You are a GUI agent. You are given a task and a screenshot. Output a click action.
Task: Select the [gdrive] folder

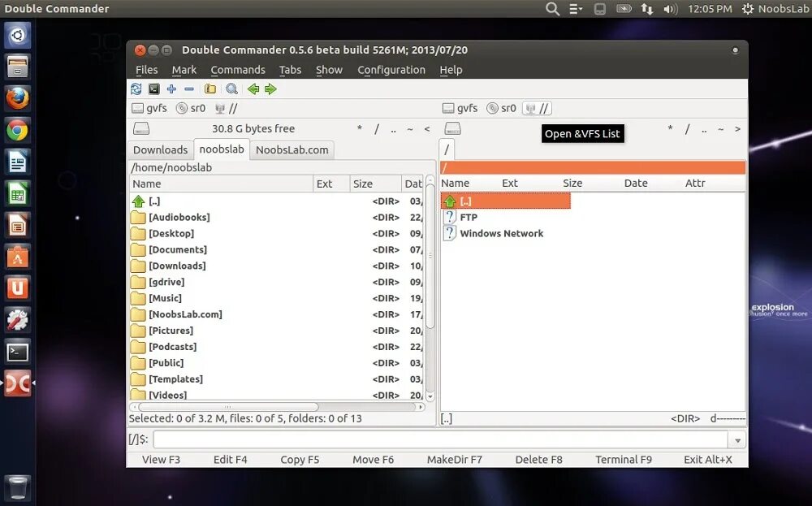(x=166, y=283)
